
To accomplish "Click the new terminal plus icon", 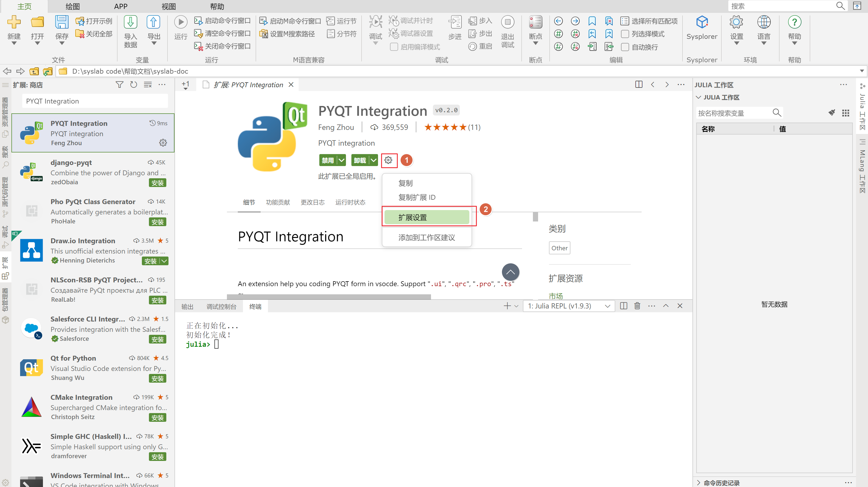I will click(x=507, y=306).
